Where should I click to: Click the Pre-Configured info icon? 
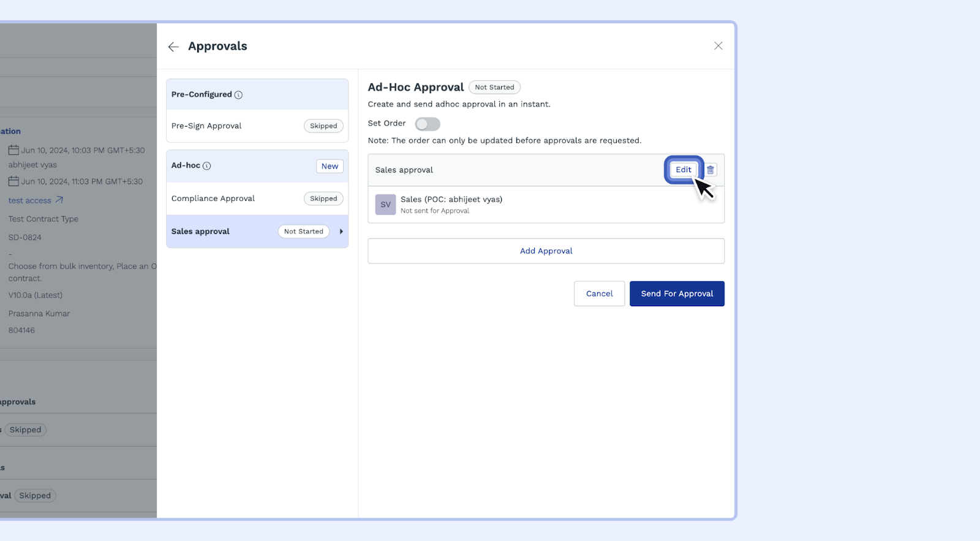(x=238, y=95)
